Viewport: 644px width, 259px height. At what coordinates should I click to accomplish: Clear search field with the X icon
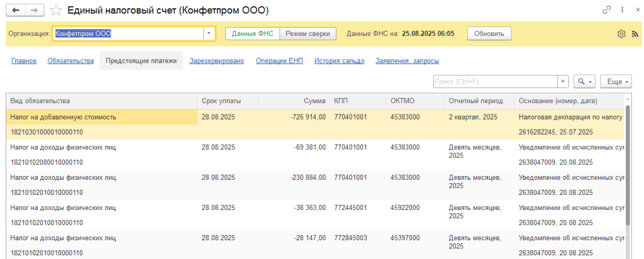click(x=563, y=82)
